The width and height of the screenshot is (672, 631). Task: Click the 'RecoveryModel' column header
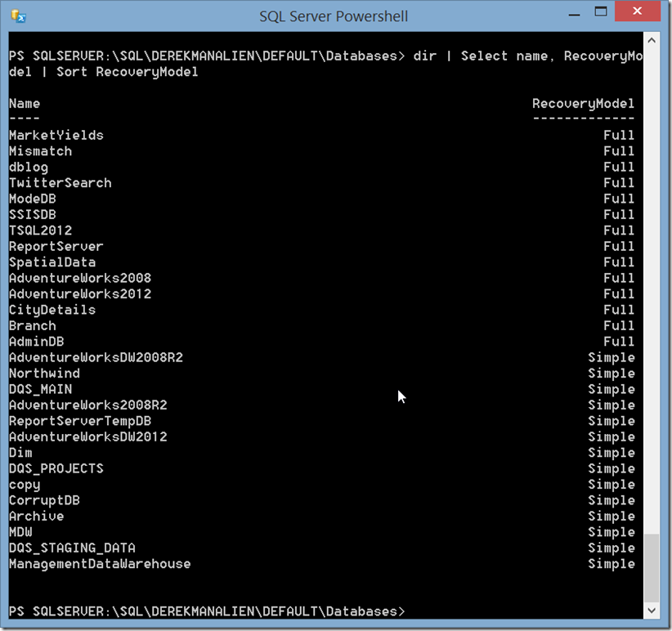tap(583, 104)
